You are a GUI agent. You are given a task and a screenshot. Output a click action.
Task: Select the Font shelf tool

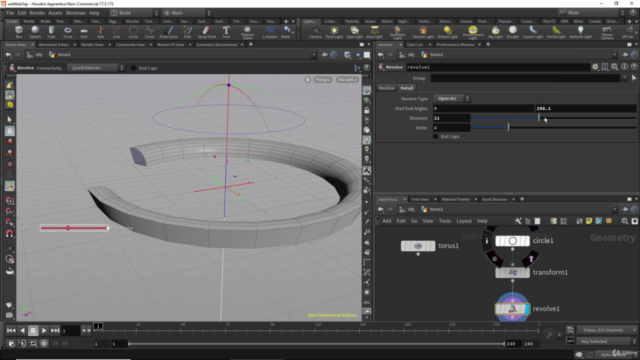click(x=226, y=32)
